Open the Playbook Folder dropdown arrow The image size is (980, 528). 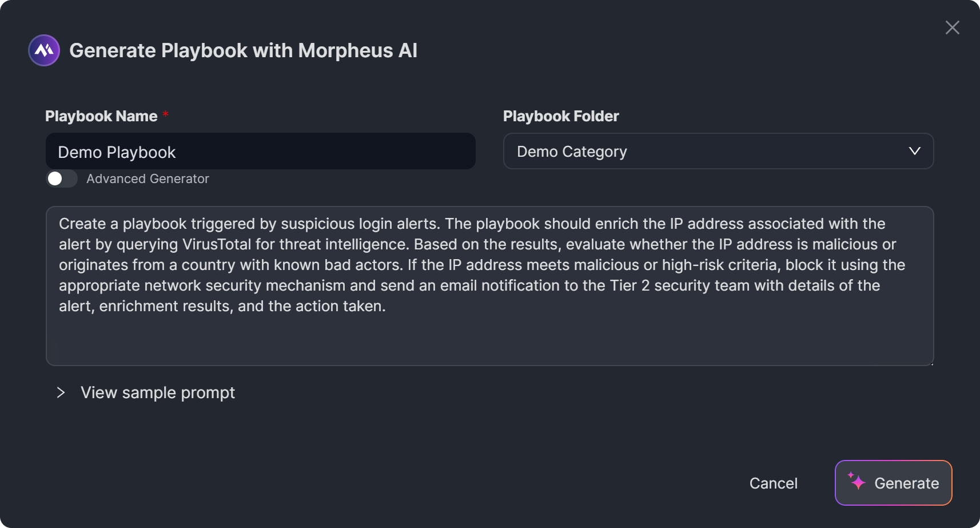914,151
